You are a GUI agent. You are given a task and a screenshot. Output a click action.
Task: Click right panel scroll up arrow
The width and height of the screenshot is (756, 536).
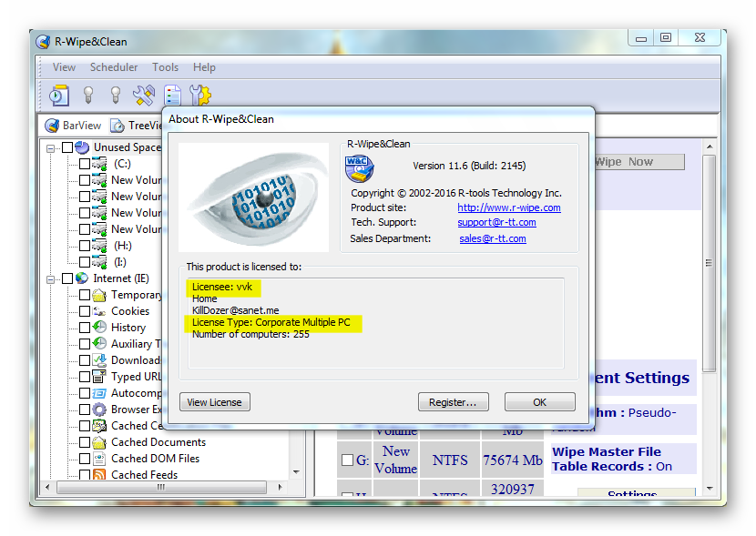click(710, 147)
